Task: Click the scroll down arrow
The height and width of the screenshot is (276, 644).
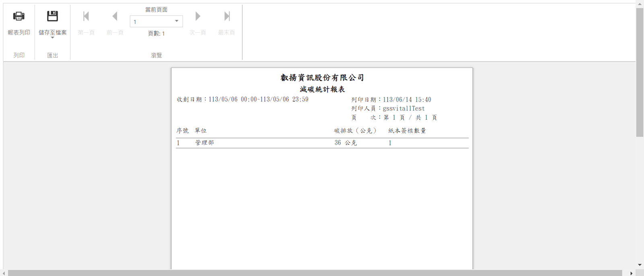Action: [x=640, y=265]
